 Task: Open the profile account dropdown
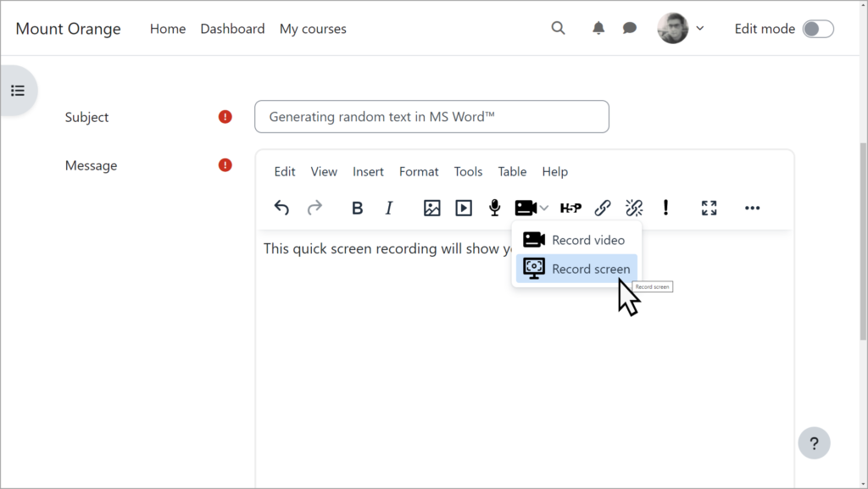tap(700, 28)
